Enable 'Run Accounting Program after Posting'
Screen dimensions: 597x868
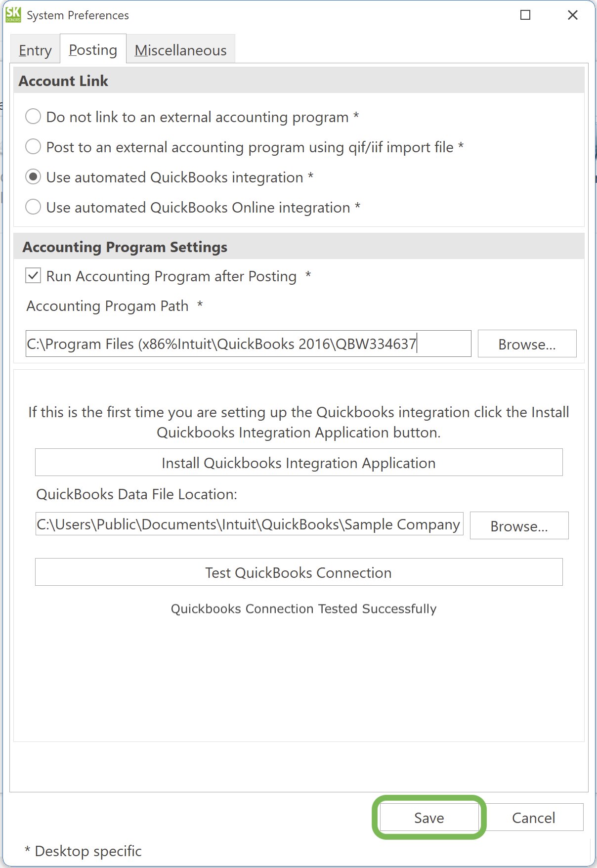tap(33, 276)
